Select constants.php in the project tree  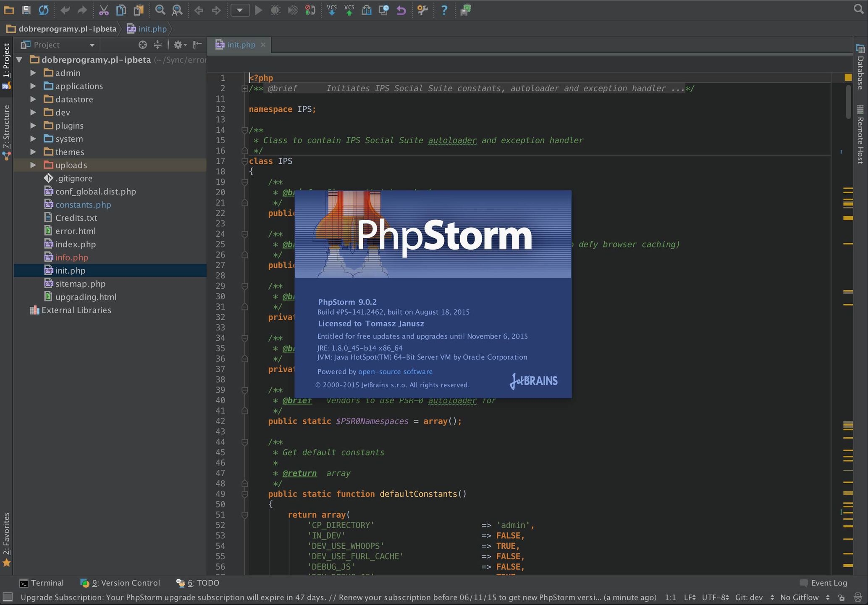pyautogui.click(x=83, y=205)
